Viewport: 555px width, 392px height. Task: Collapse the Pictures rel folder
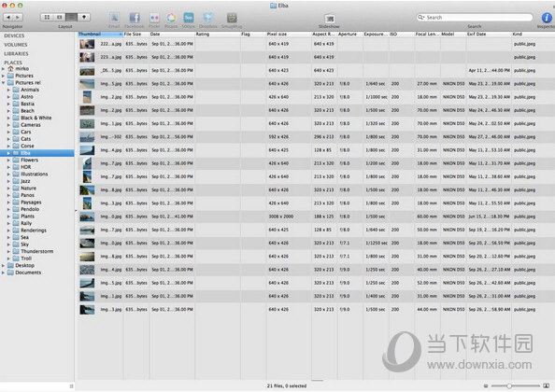(3, 83)
